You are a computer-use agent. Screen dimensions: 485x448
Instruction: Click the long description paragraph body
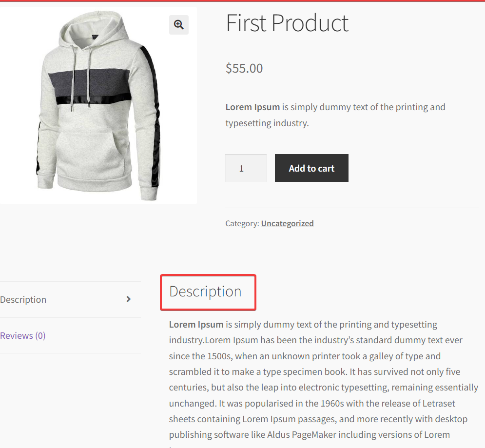322,379
